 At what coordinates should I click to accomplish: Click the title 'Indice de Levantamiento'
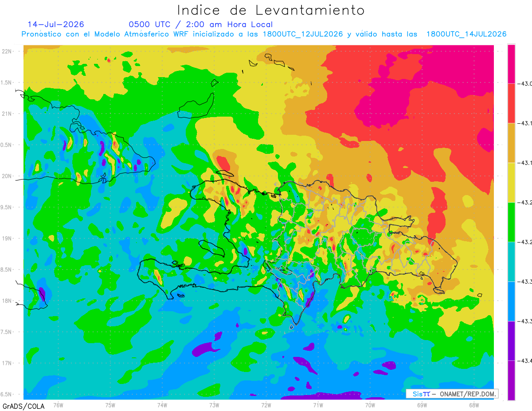click(270, 10)
